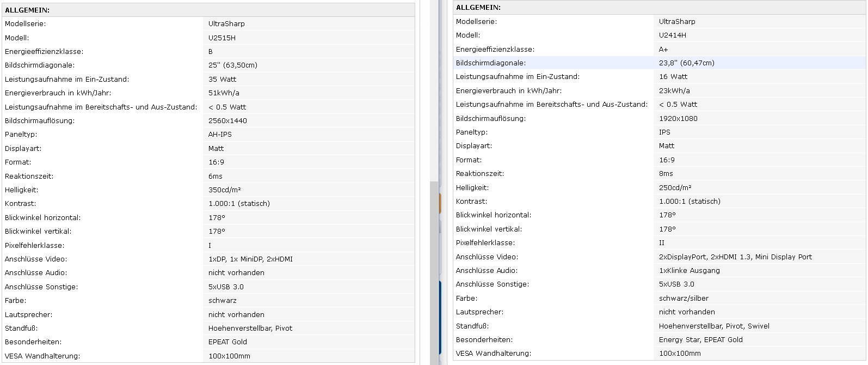Screen dimensions: 868x365
Task: Select brightness value 250cd/m²
Action: coord(675,187)
